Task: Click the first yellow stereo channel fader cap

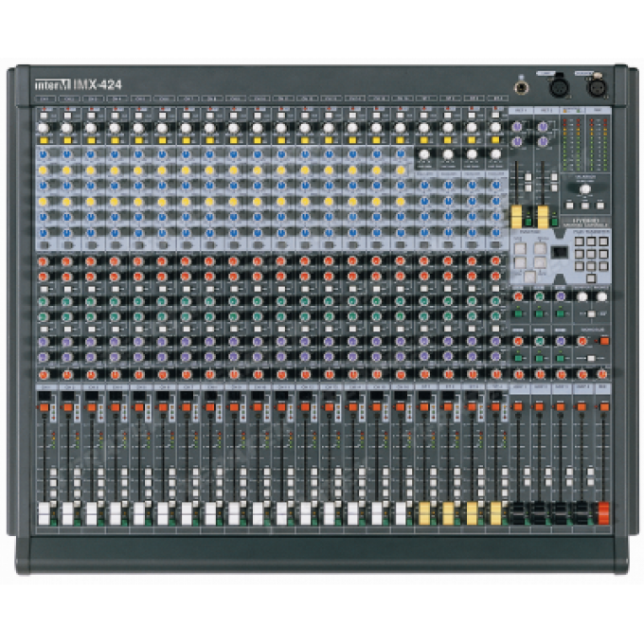Action: click(x=424, y=513)
